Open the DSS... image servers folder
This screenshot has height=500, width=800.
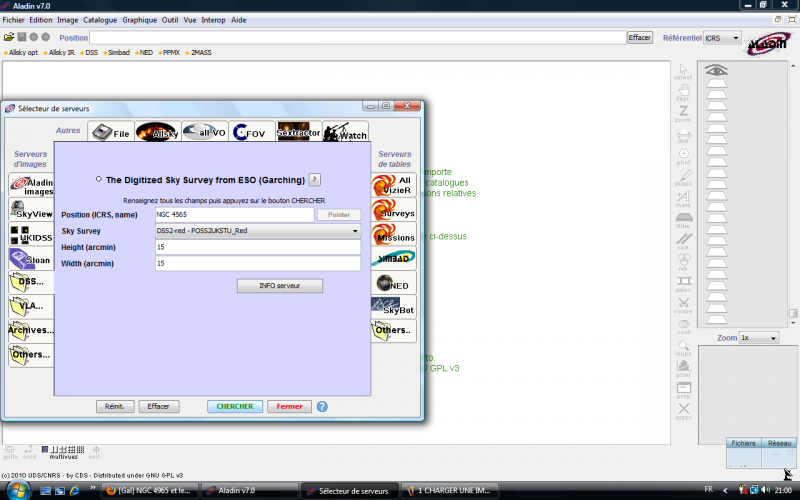[32, 282]
